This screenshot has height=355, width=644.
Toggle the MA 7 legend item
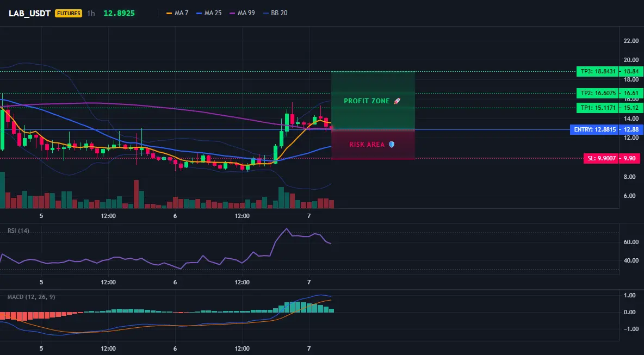(x=177, y=13)
